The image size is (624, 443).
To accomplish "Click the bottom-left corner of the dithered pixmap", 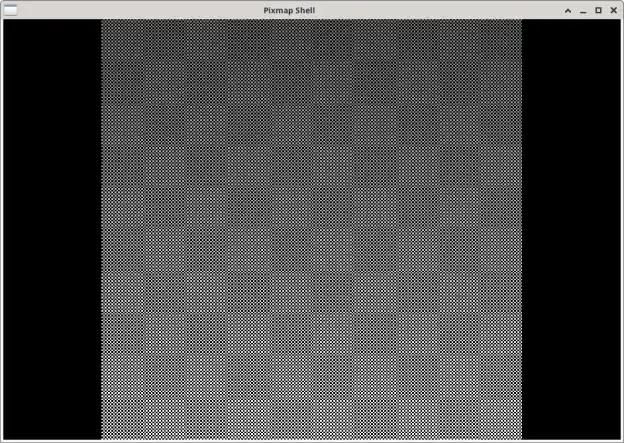I will [x=104, y=437].
